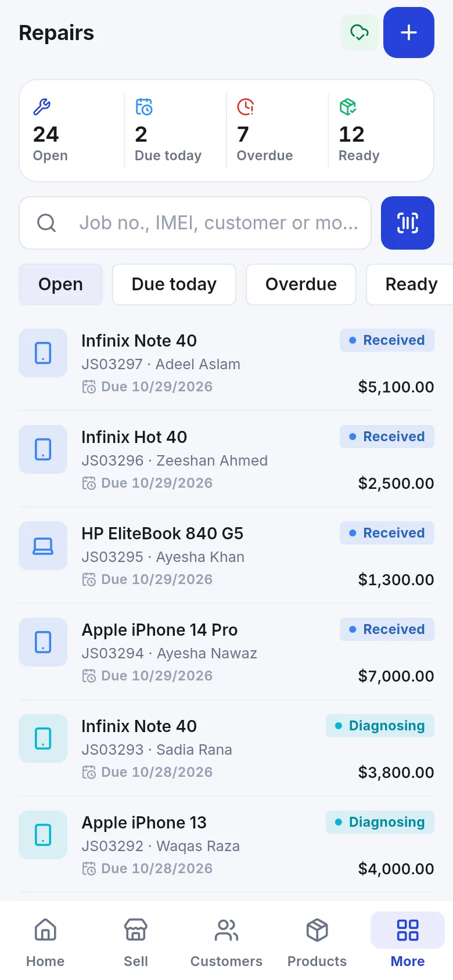Open the Apple iPhone 13 title
The width and height of the screenshot is (453, 980).
[144, 823]
